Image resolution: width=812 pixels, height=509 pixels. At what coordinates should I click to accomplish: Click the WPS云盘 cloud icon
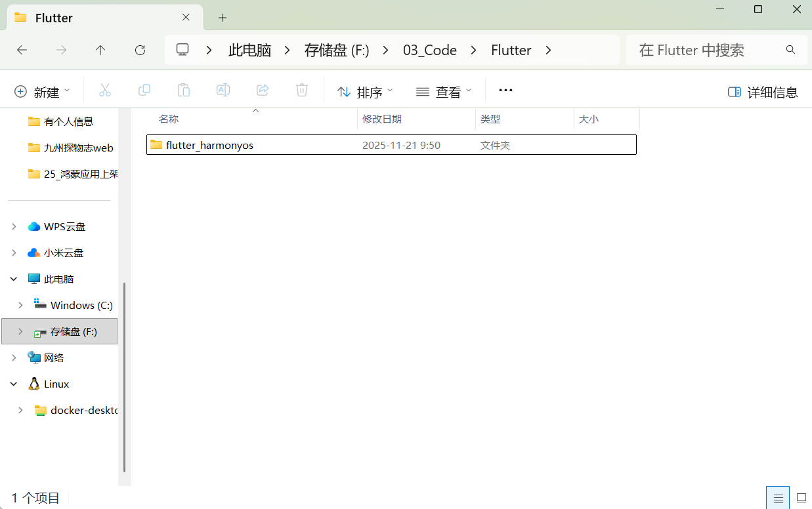tap(34, 226)
